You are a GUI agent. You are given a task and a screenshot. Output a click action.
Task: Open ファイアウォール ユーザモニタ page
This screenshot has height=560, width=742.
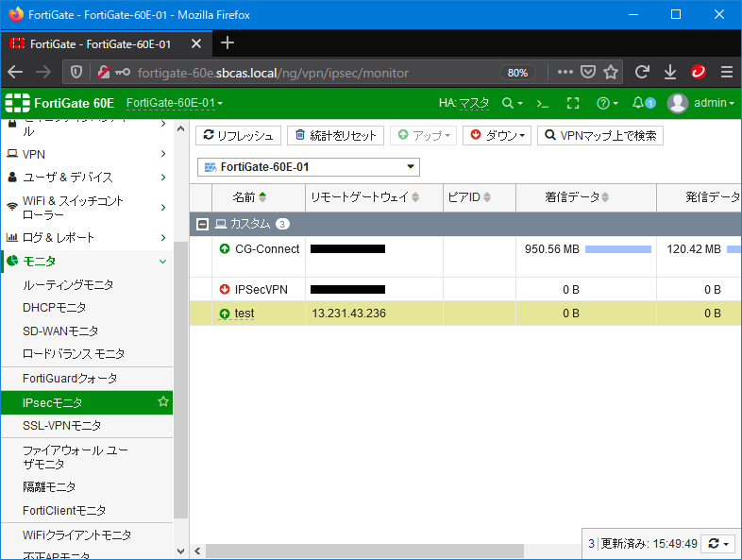(x=76, y=457)
